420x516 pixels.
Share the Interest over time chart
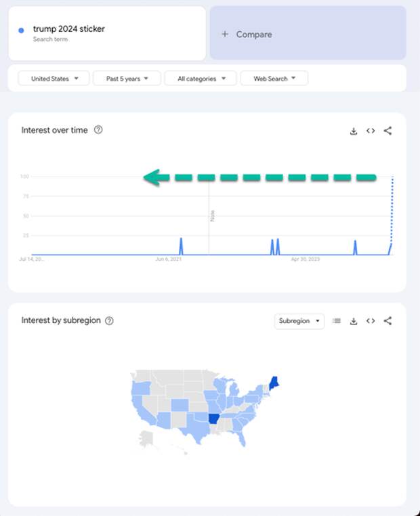[x=387, y=131]
